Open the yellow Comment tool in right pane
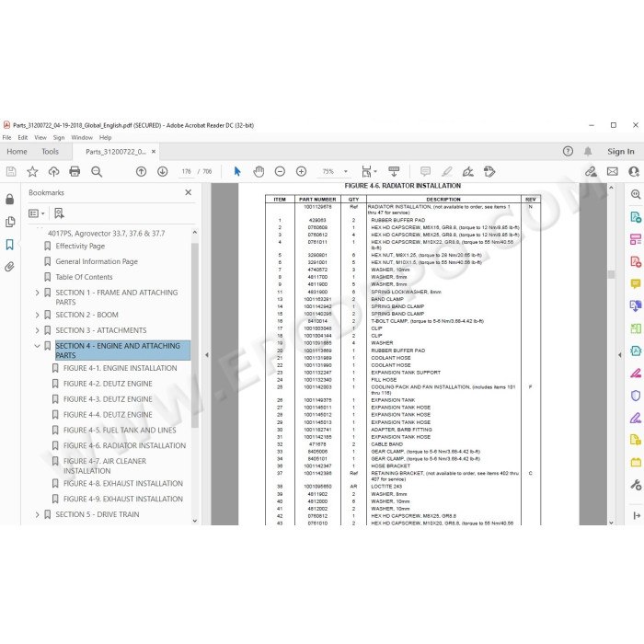This screenshot has width=644, height=644. (636, 283)
